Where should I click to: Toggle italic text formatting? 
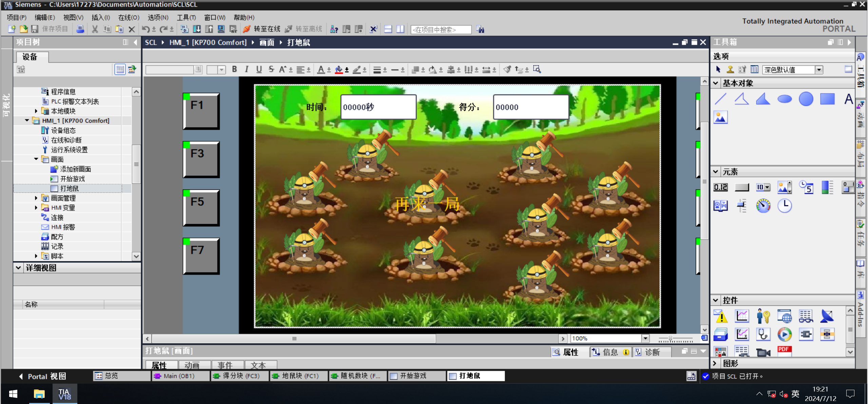point(247,69)
